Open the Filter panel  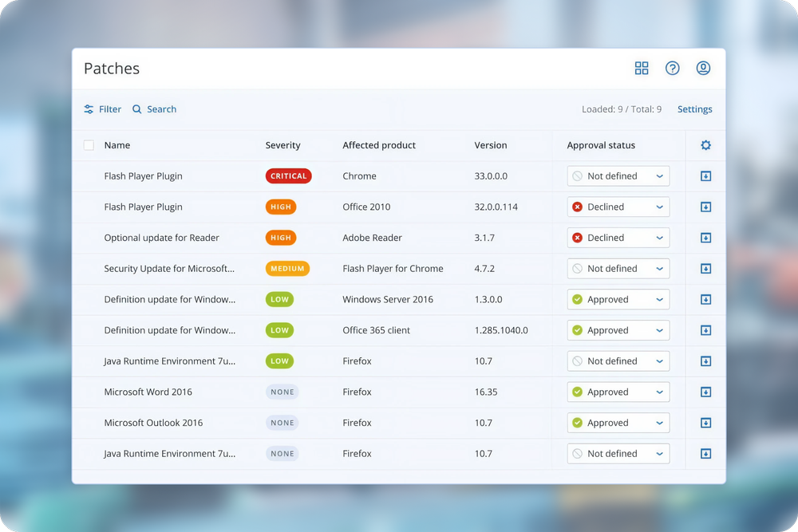click(103, 109)
